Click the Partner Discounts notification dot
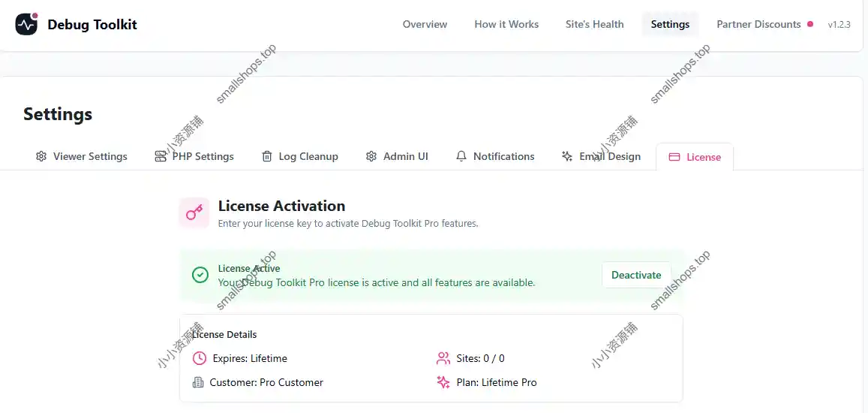The image size is (868, 413). tap(810, 24)
